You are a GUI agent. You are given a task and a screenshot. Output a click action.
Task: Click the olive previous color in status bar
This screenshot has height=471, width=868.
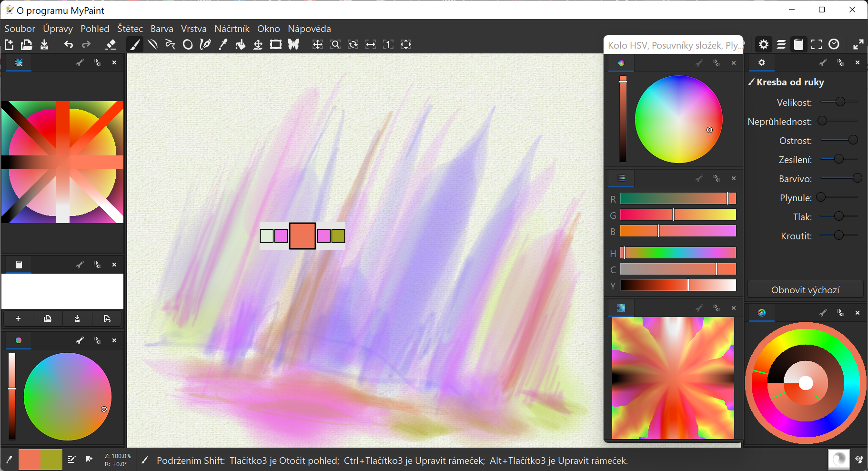coord(51,460)
